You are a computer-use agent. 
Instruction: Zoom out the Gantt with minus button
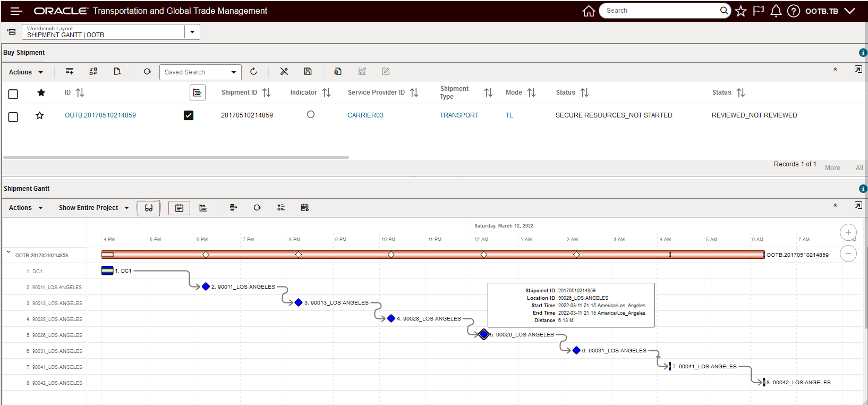coord(848,254)
